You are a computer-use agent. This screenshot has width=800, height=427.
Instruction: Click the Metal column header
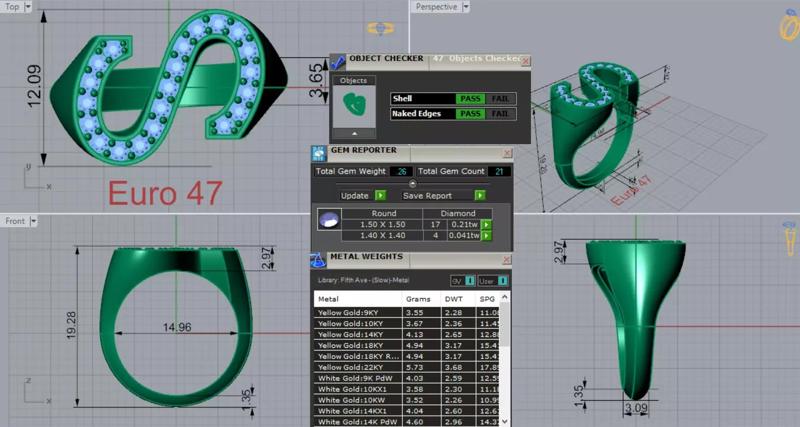click(x=358, y=299)
